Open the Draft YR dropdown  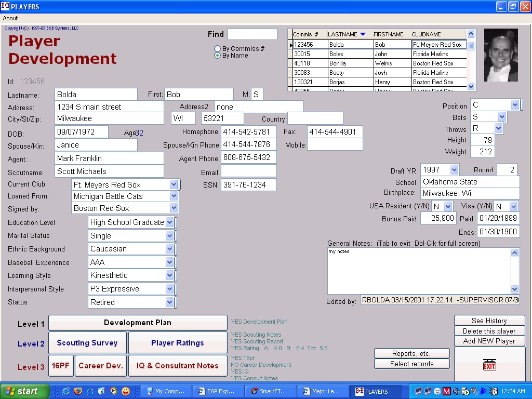[x=454, y=169]
